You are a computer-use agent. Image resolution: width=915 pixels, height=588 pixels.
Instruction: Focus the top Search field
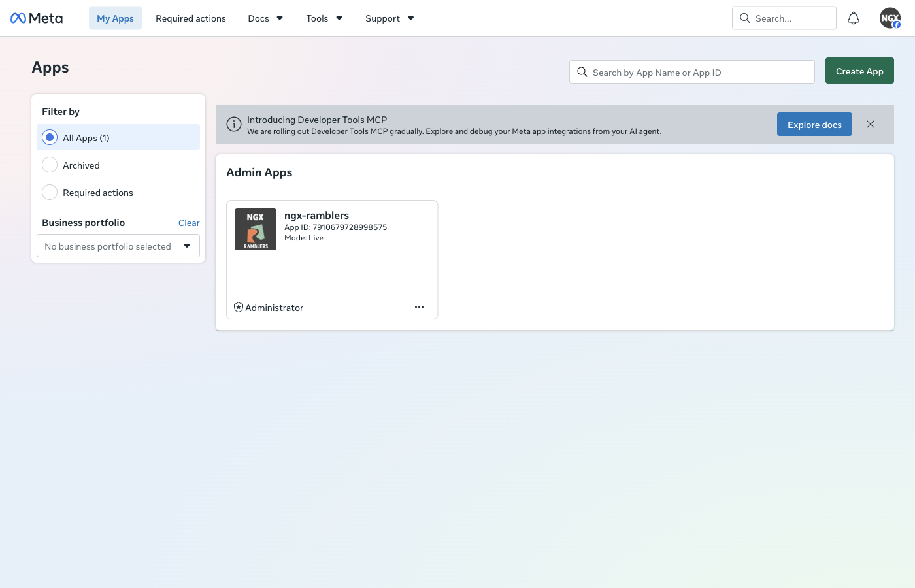tap(784, 18)
